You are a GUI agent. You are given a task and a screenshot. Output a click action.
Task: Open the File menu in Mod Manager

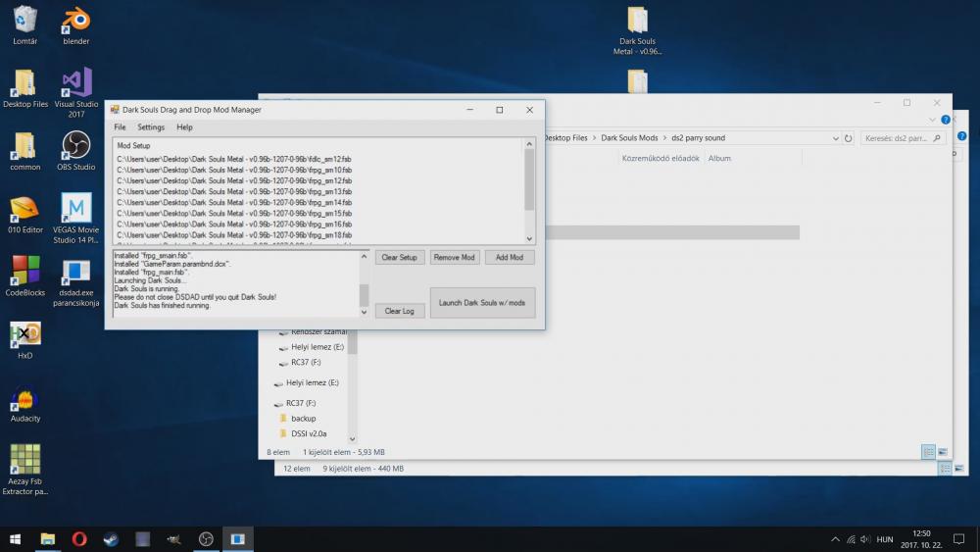pyautogui.click(x=120, y=127)
